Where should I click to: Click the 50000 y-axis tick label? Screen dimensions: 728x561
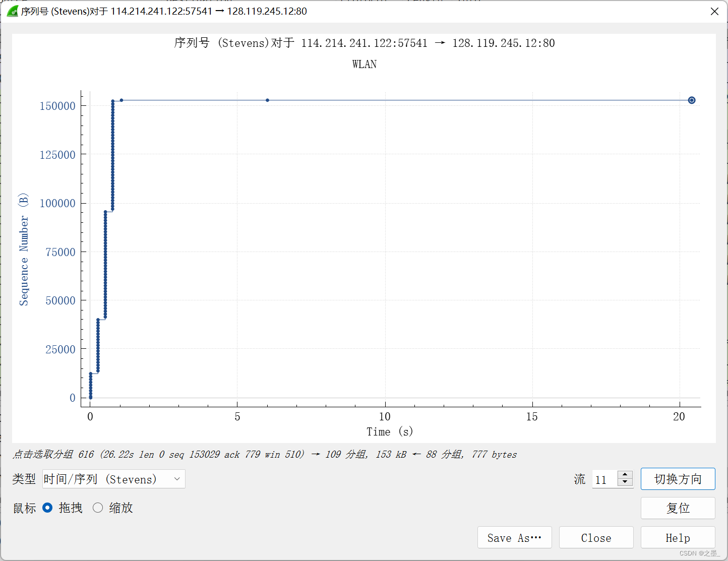(60, 300)
